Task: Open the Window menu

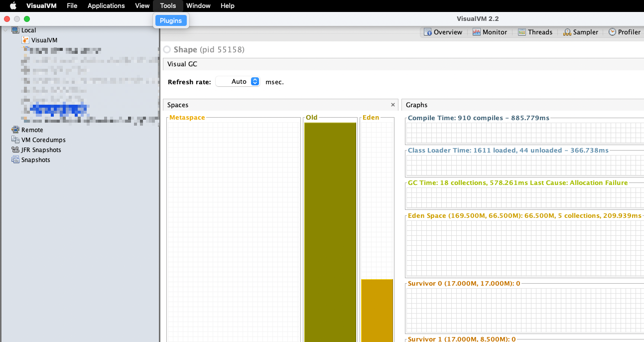Action: [x=198, y=5]
